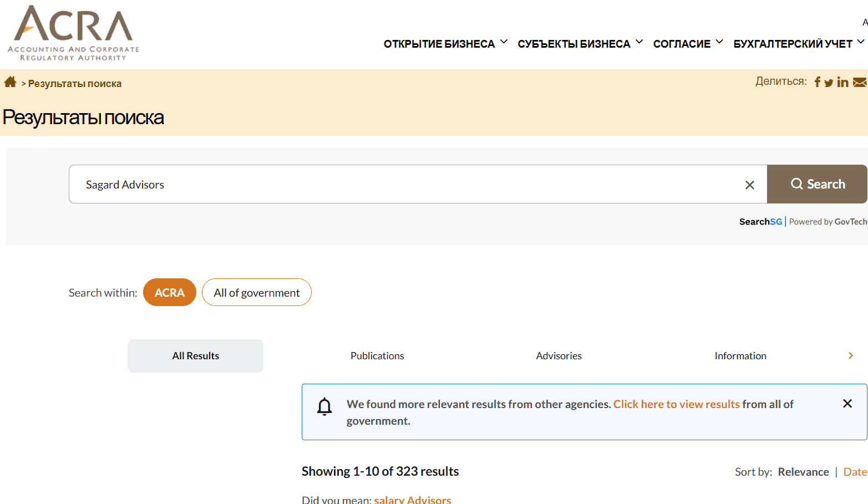Share page via email envelope icon
This screenshot has width=868, height=504.
859,83
